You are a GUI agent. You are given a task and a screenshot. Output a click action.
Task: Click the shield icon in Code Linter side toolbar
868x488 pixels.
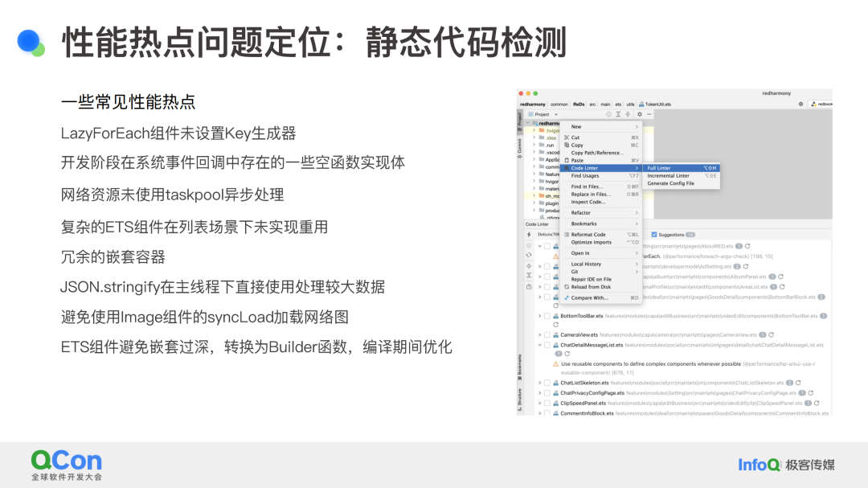click(529, 245)
